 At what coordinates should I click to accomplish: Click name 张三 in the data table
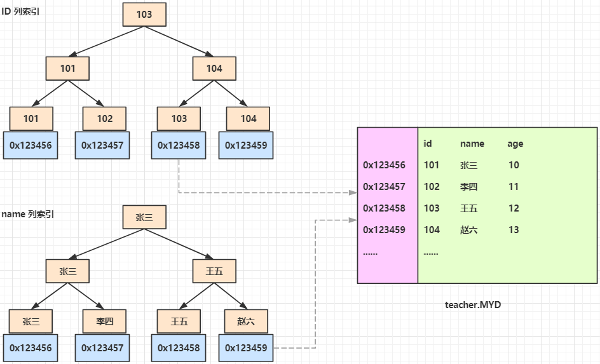pyautogui.click(x=469, y=165)
